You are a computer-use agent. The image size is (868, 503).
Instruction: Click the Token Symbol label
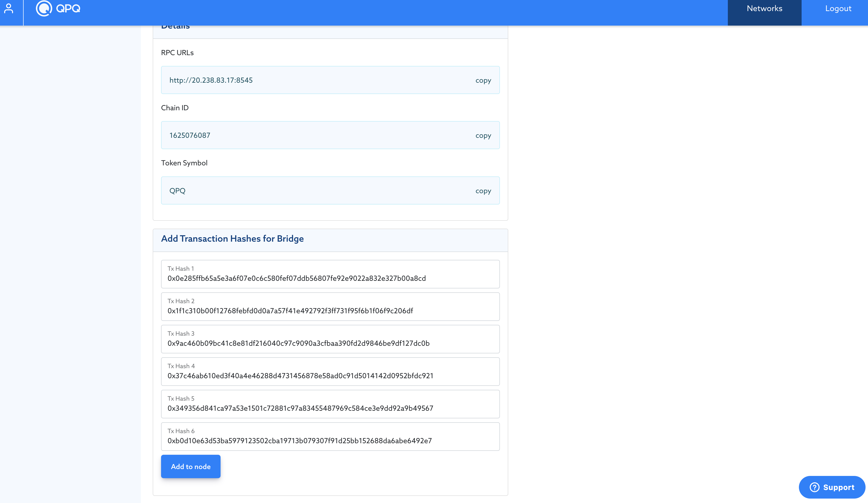(x=184, y=163)
